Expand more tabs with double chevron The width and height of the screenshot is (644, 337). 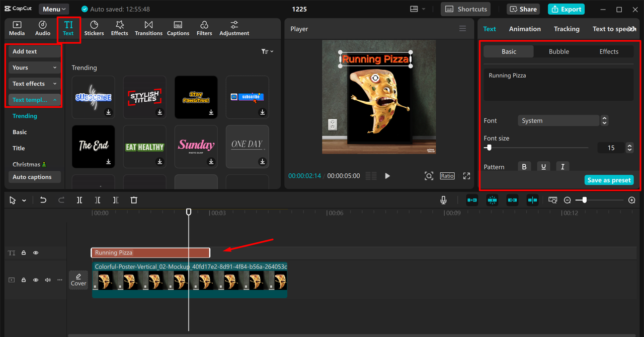tap(633, 29)
